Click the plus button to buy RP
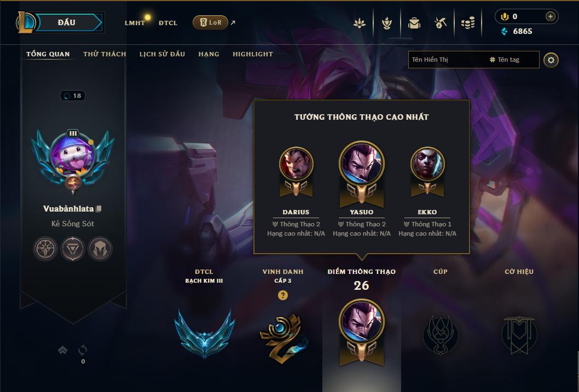Viewport: 579px width, 392px height. [550, 16]
